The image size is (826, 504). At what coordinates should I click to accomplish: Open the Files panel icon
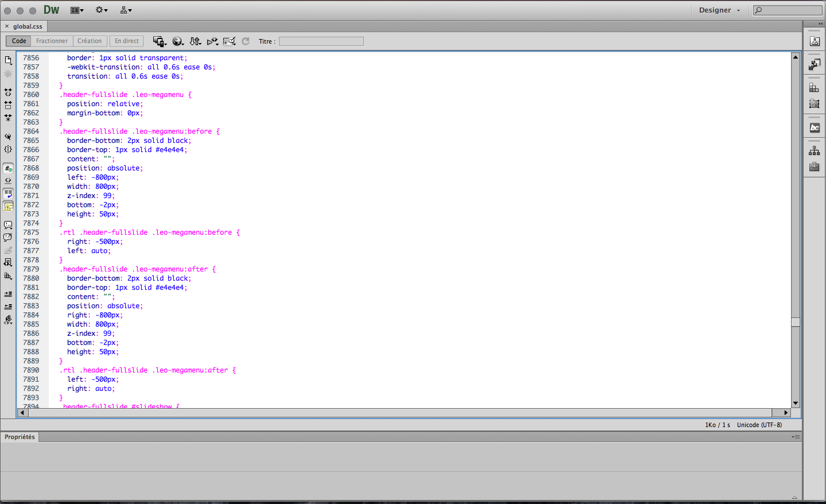pos(815,151)
